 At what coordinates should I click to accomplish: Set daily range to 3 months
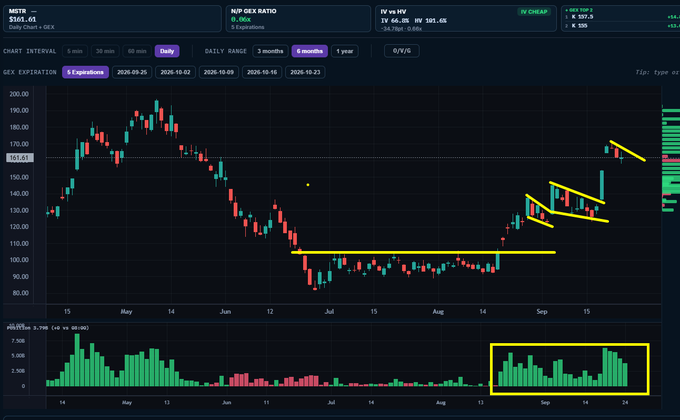tap(270, 51)
